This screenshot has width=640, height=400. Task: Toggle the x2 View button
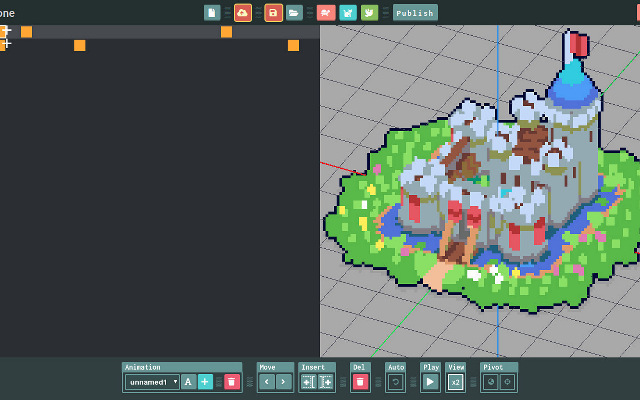tap(455, 382)
